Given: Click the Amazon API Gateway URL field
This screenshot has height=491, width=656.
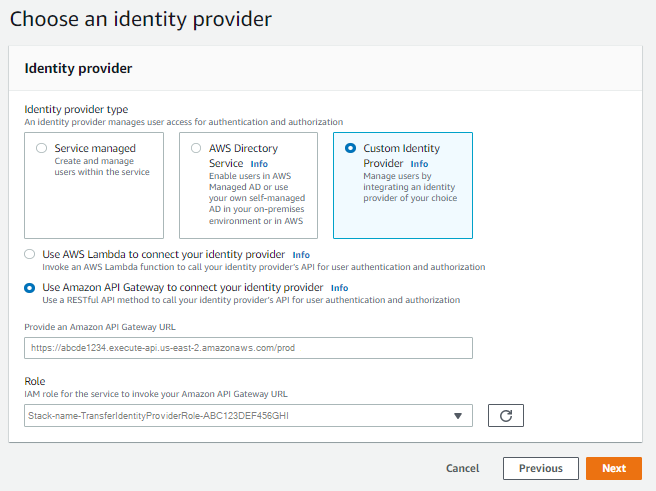Looking at the screenshot, I should (x=248, y=348).
